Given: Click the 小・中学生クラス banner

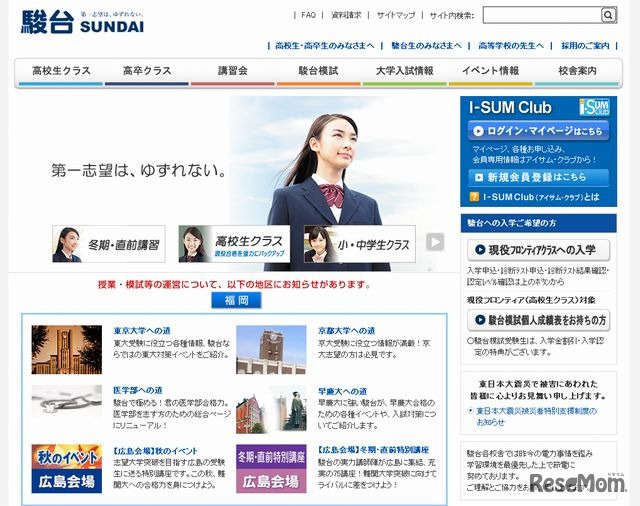Looking at the screenshot, I should coord(360,244).
